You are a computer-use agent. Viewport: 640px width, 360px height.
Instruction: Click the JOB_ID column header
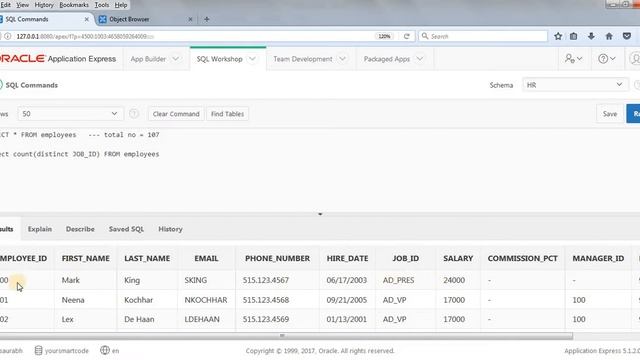coord(405,258)
